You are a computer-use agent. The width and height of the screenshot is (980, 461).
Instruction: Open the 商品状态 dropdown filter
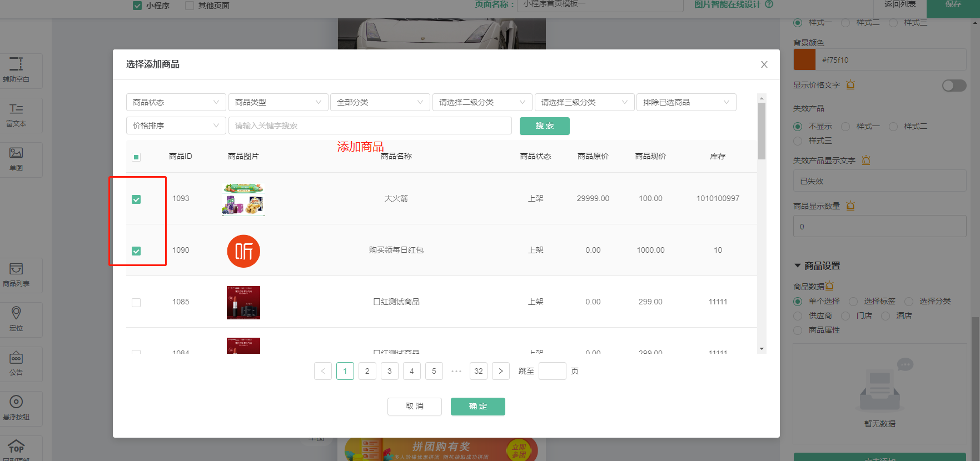click(x=176, y=102)
